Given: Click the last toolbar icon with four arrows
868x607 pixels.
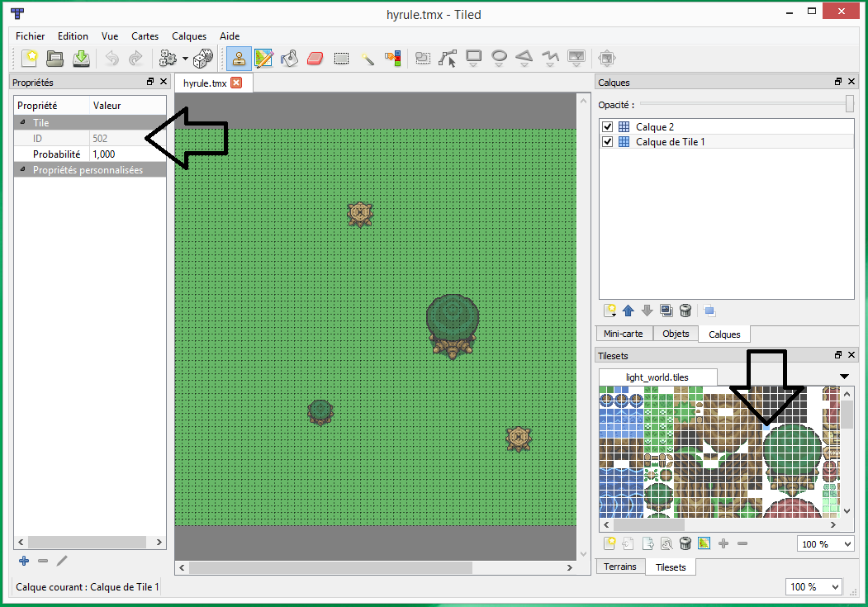Looking at the screenshot, I should click(607, 58).
